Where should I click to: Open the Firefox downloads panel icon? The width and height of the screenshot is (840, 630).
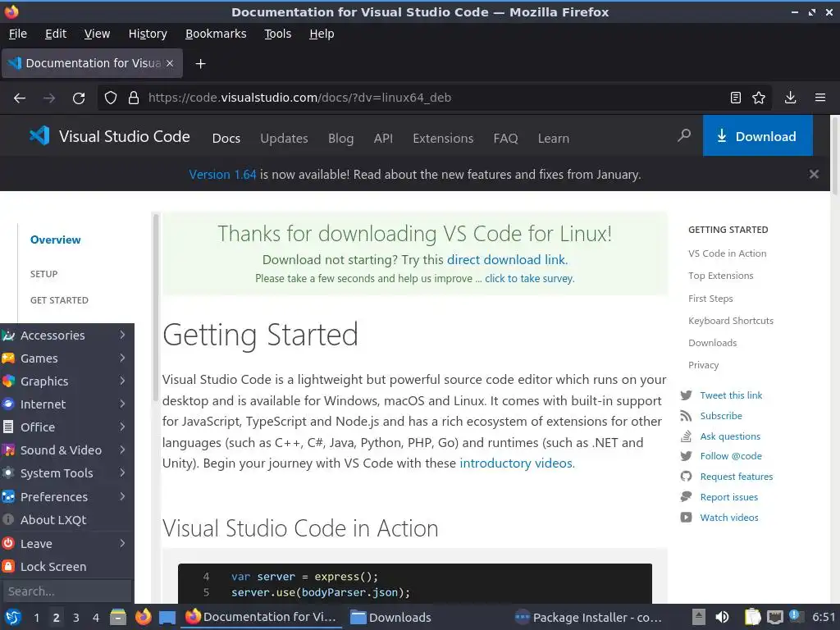point(790,98)
